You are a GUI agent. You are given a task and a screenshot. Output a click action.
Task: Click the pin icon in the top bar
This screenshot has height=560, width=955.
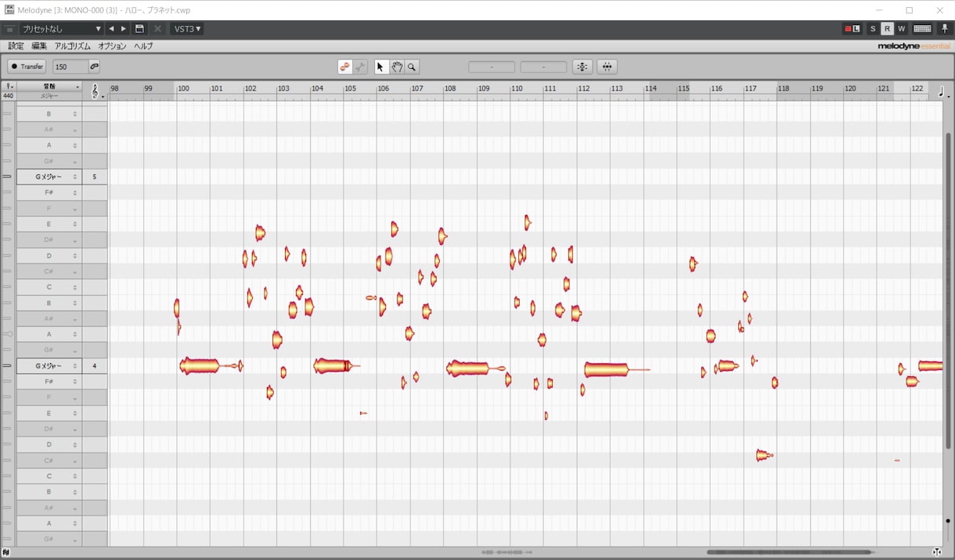(946, 29)
